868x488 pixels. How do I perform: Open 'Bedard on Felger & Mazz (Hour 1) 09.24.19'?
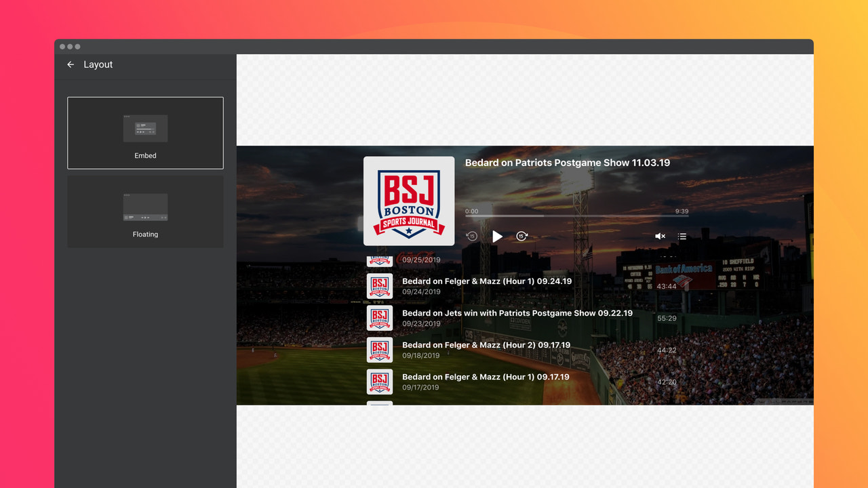pos(487,281)
